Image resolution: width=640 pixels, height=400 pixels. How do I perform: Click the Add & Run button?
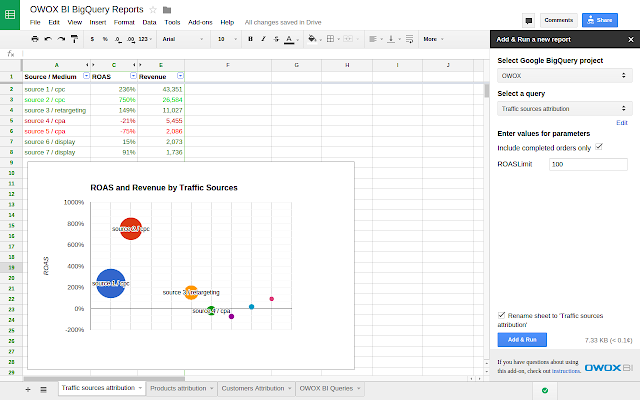(522, 340)
